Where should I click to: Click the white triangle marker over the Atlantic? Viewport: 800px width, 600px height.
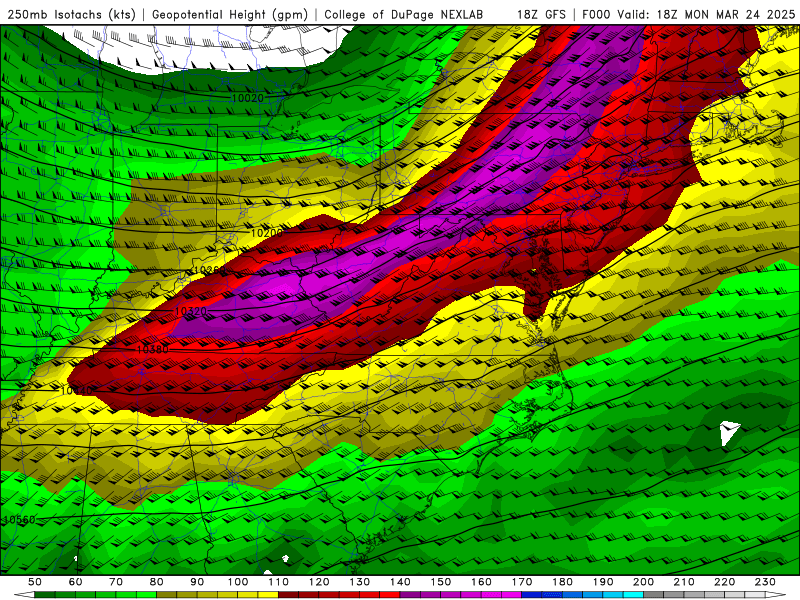pos(729,433)
